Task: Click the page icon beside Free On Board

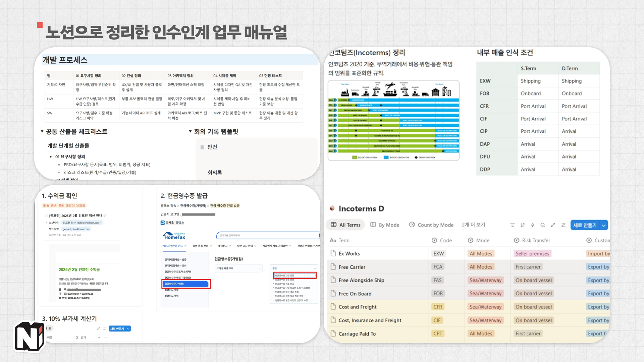Action: click(x=333, y=293)
